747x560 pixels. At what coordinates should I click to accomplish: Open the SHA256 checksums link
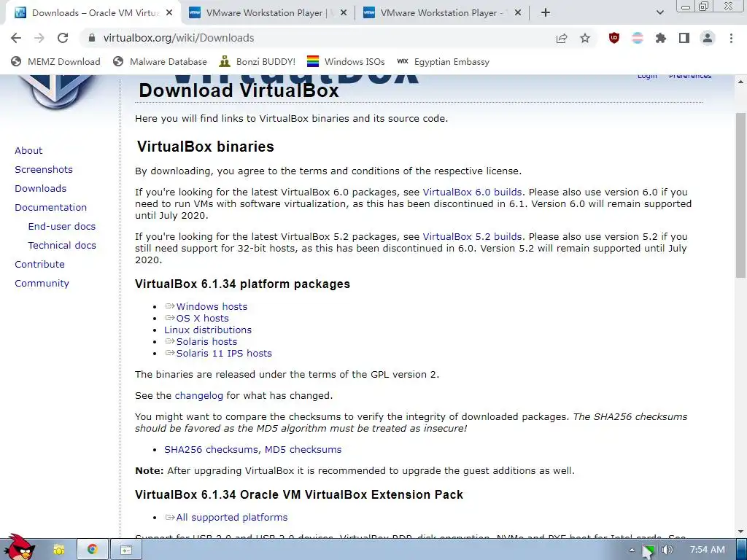[x=211, y=449]
